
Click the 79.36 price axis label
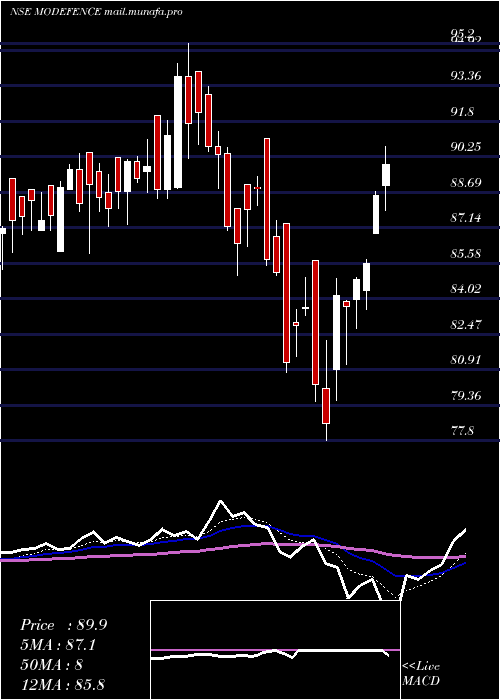click(466, 396)
